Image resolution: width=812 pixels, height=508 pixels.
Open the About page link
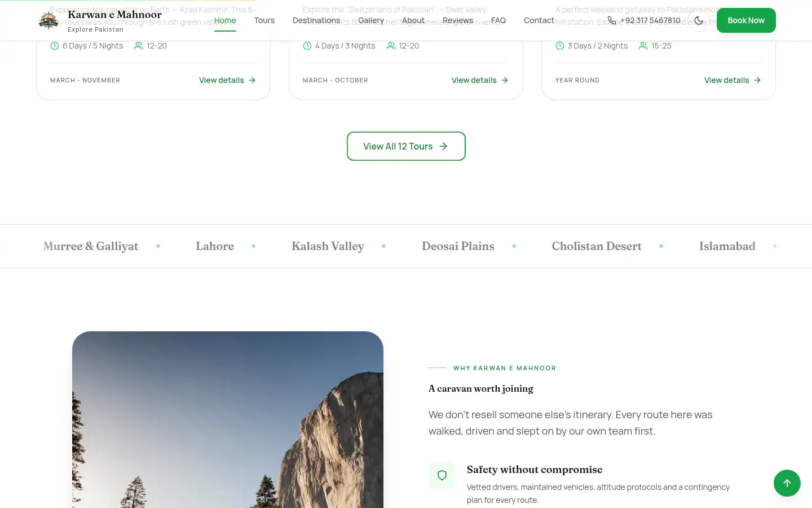point(413,20)
